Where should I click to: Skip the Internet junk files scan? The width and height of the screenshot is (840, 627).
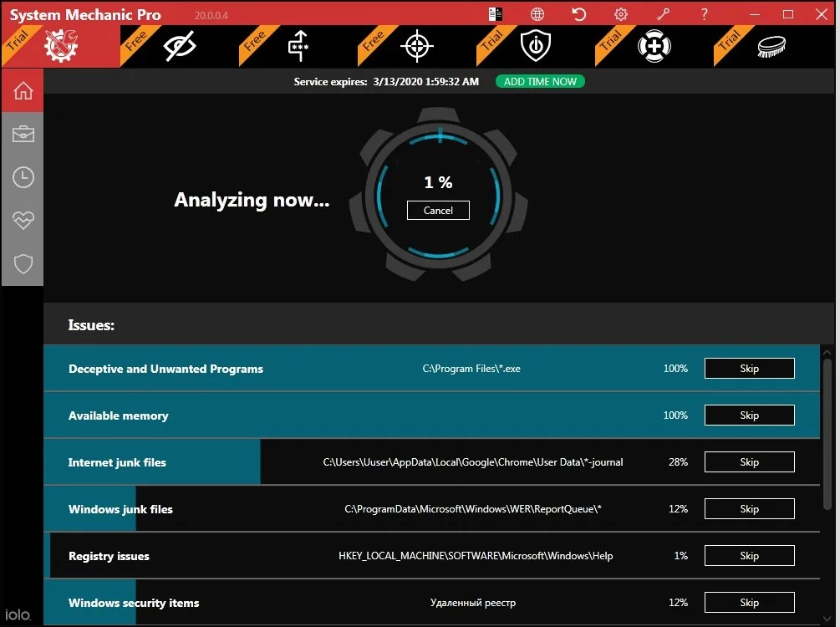(x=750, y=462)
